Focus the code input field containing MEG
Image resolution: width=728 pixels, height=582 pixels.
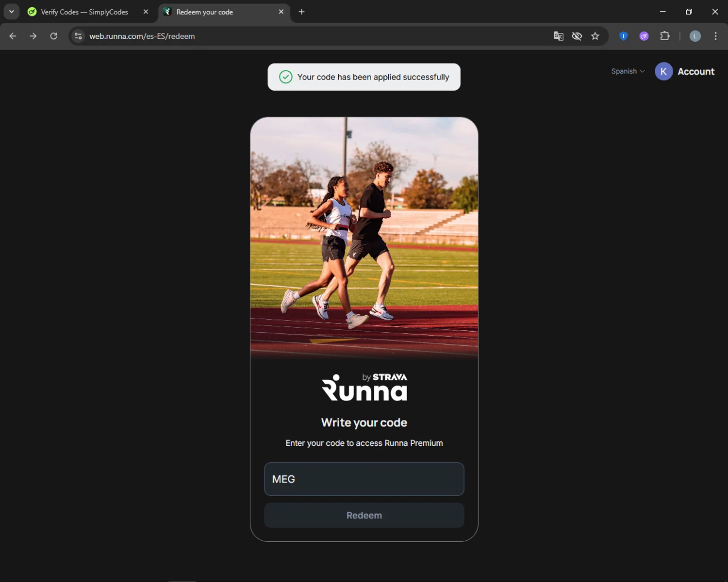click(x=364, y=479)
